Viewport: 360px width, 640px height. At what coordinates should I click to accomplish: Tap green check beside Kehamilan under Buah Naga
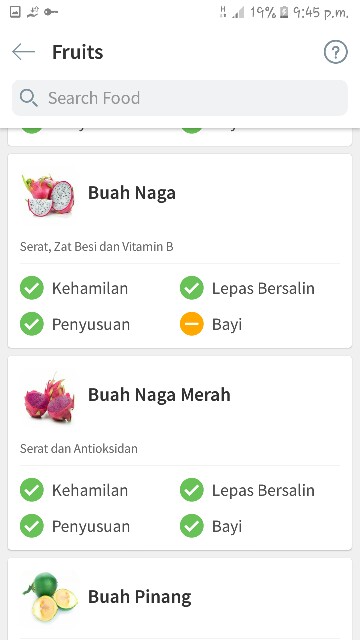pos(32,288)
